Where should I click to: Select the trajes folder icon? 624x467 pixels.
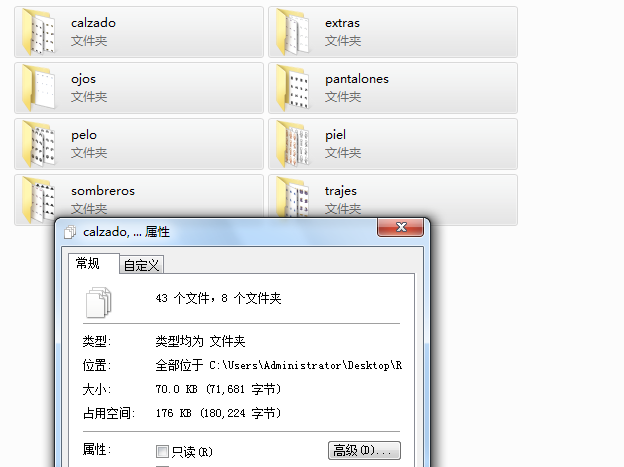293,197
